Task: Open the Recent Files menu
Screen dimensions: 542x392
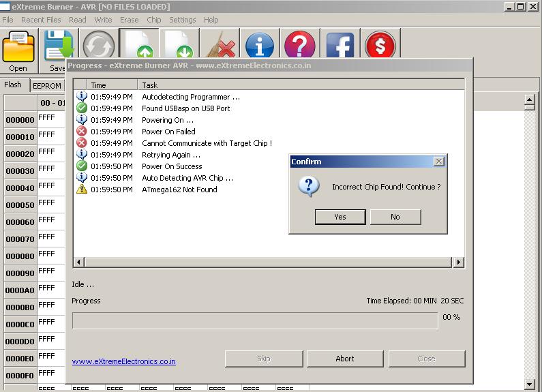Action: click(41, 20)
